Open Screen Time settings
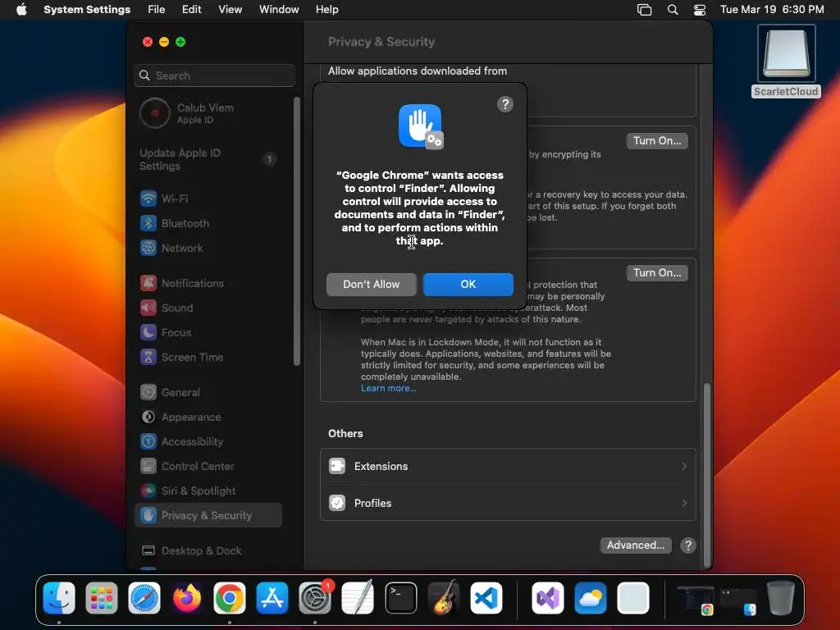Image resolution: width=840 pixels, height=630 pixels. click(x=208, y=358)
